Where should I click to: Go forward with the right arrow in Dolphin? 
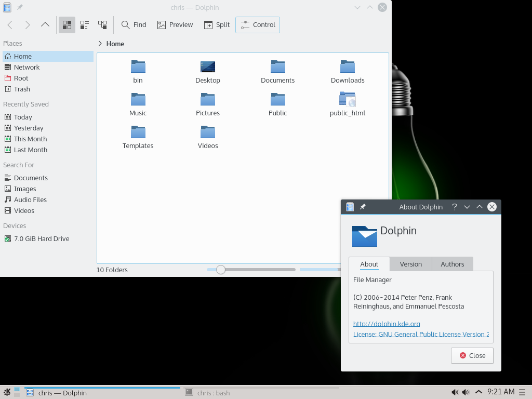(28, 25)
